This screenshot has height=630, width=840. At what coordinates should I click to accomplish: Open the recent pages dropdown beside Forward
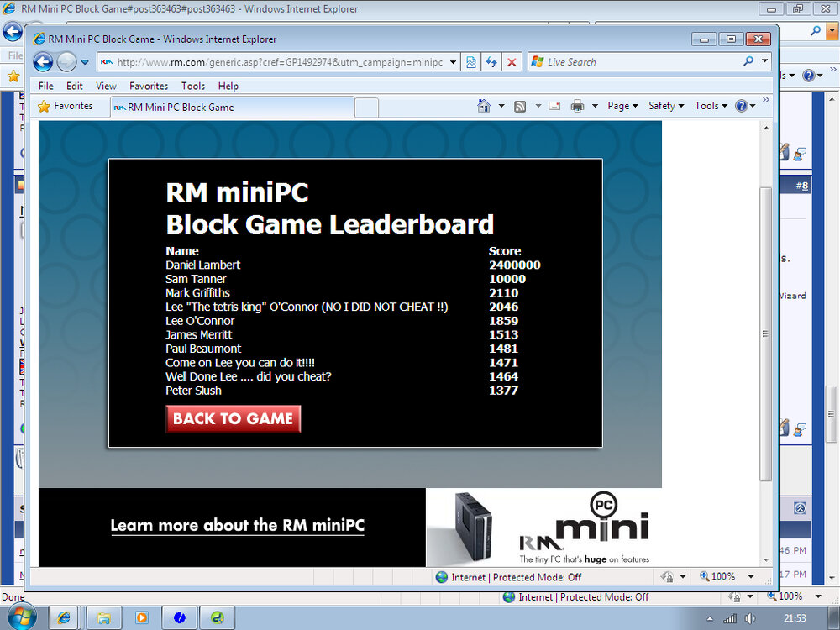coord(85,62)
